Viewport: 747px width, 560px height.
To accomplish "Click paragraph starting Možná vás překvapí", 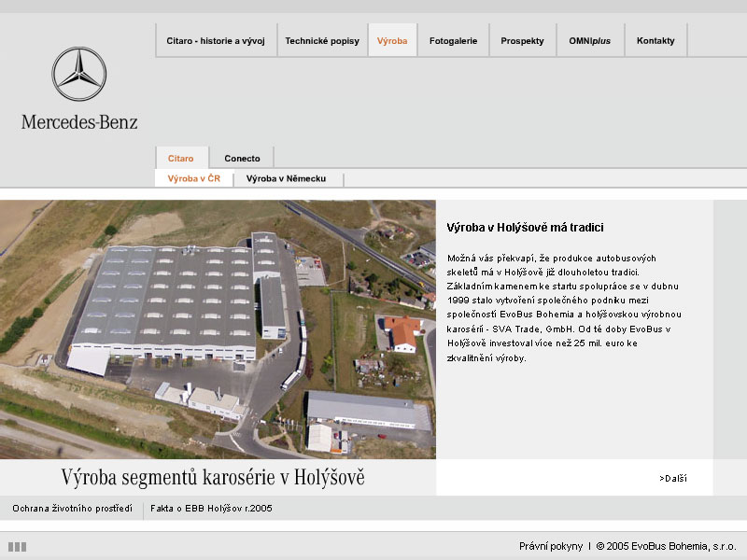I will pyautogui.click(x=564, y=308).
